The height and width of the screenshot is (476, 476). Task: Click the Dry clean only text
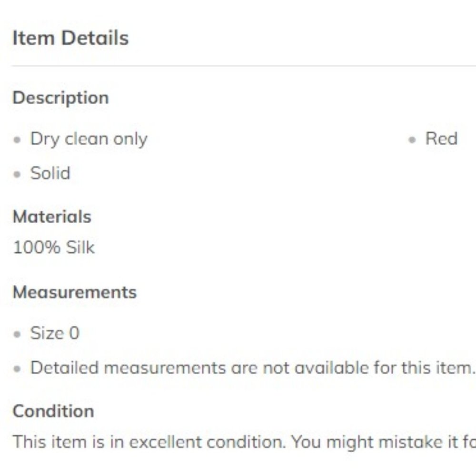pyautogui.click(x=89, y=139)
